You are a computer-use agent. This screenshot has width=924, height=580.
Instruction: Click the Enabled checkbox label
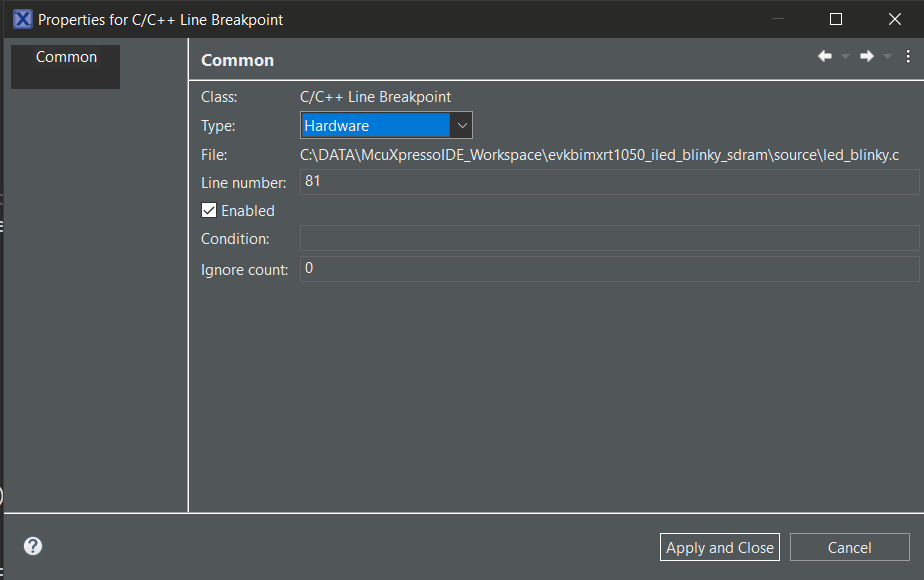pos(248,211)
